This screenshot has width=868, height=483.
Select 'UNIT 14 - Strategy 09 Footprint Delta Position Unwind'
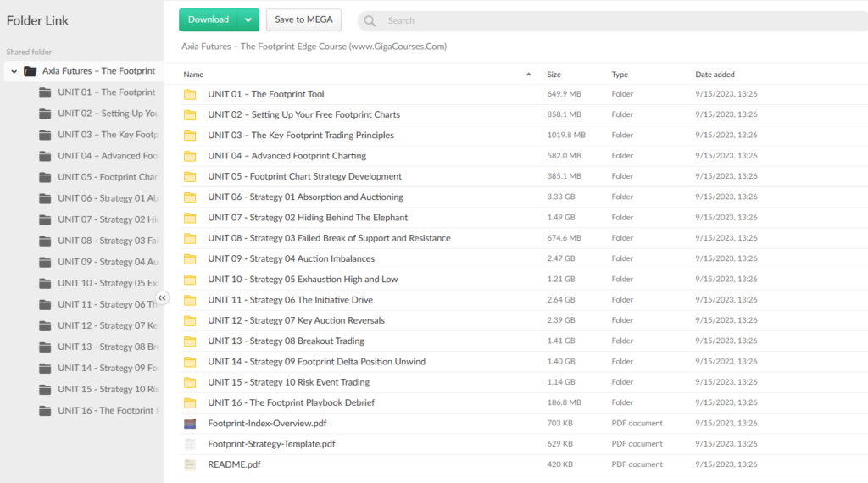coord(317,361)
